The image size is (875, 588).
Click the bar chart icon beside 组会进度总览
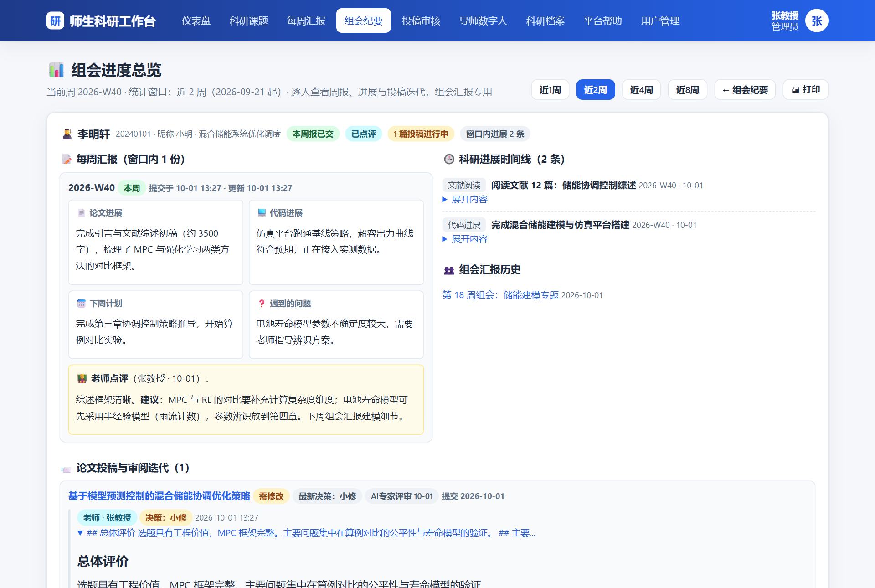click(57, 70)
